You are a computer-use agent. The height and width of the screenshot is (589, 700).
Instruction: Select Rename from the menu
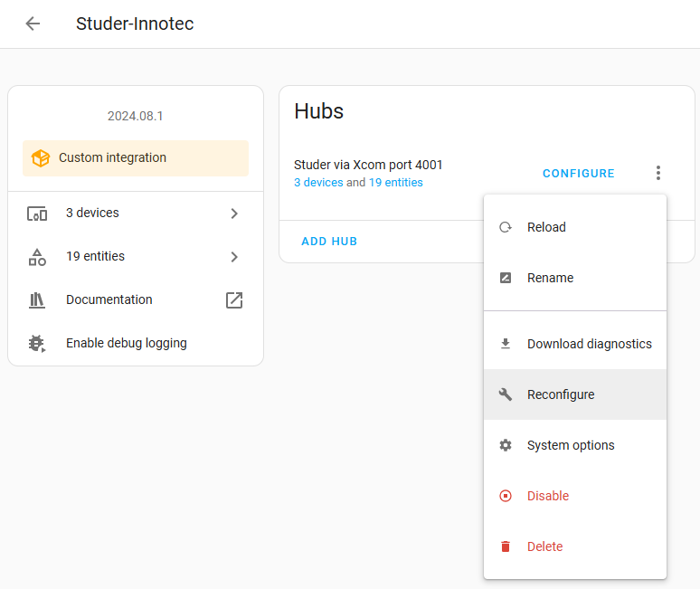click(575, 278)
